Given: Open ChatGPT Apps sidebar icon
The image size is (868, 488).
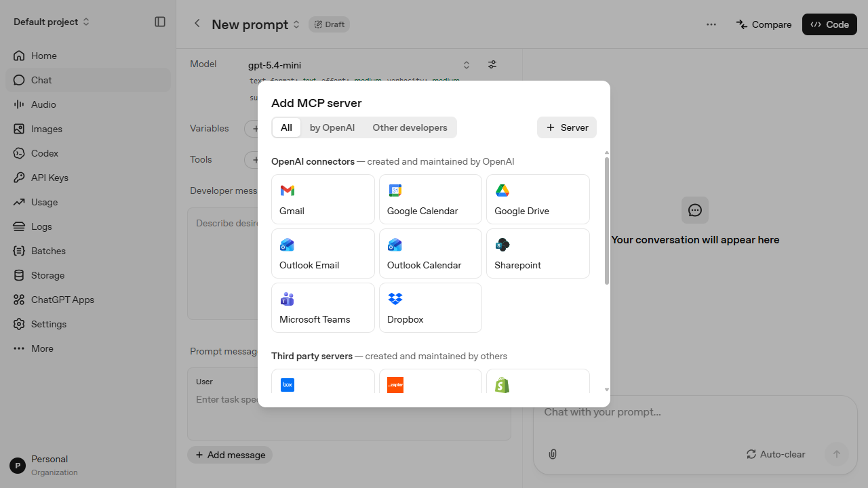Looking at the screenshot, I should pyautogui.click(x=19, y=300).
